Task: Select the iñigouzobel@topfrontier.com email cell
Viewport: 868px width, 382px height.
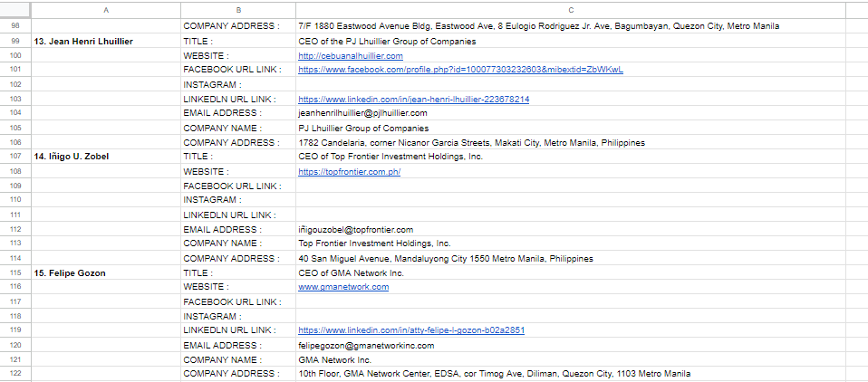Action: click(571, 230)
